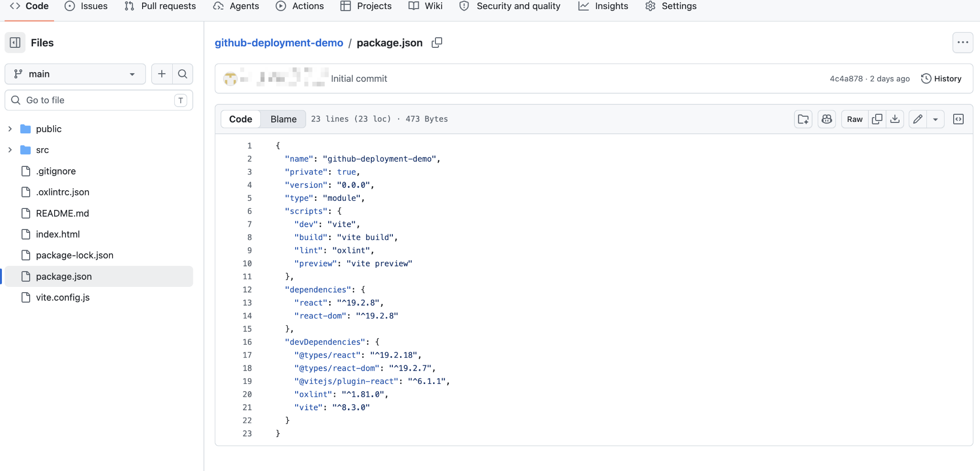Viewport: 980px width, 471px height.
Task: Copy the file path to clipboard
Action: coord(437,43)
